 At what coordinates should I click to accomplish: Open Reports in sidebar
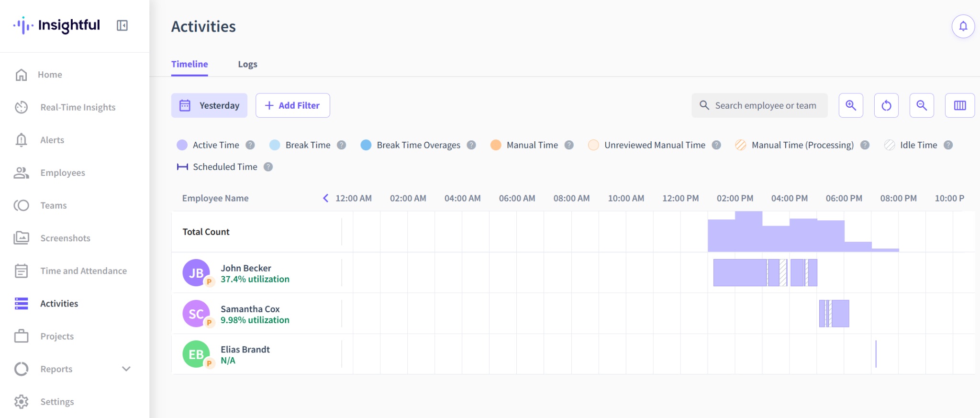click(56, 369)
